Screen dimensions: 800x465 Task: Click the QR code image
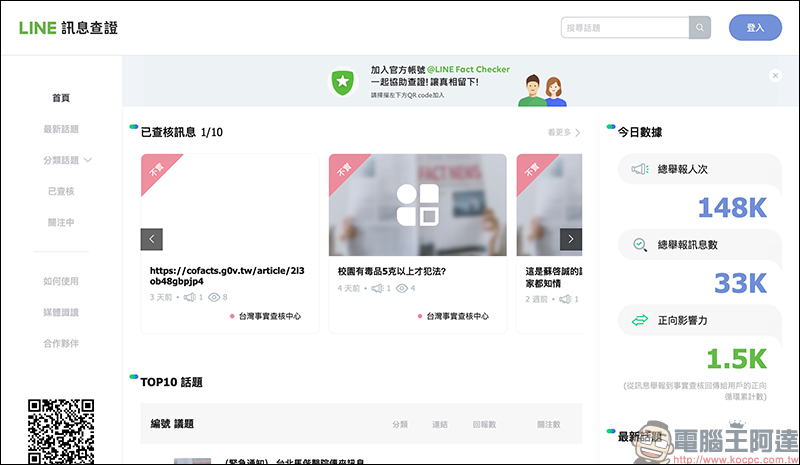61,429
